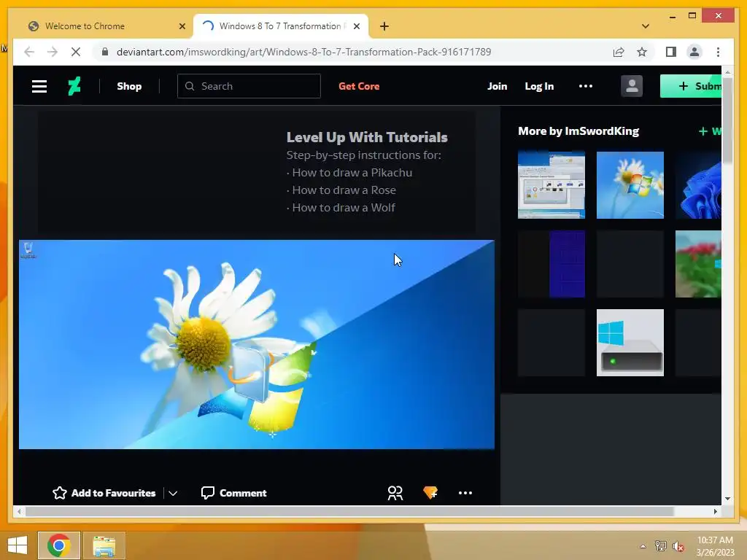Click the orange badge diamond icon
Image resolution: width=747 pixels, height=560 pixels.
coord(430,492)
